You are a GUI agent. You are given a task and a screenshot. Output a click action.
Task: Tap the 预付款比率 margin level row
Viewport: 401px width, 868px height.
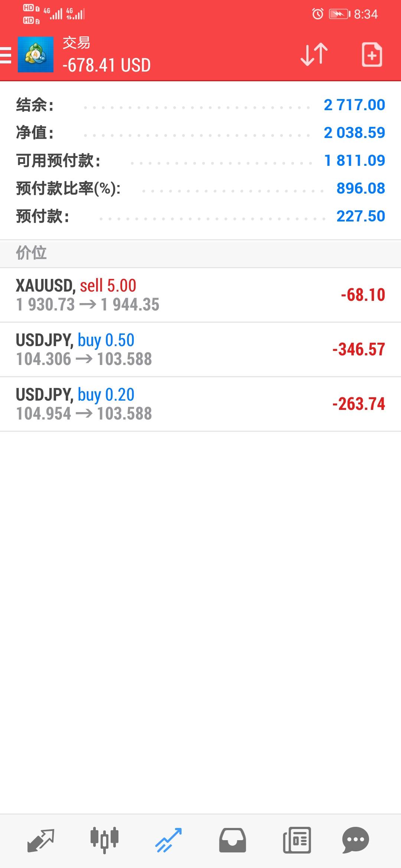pyautogui.click(x=200, y=188)
